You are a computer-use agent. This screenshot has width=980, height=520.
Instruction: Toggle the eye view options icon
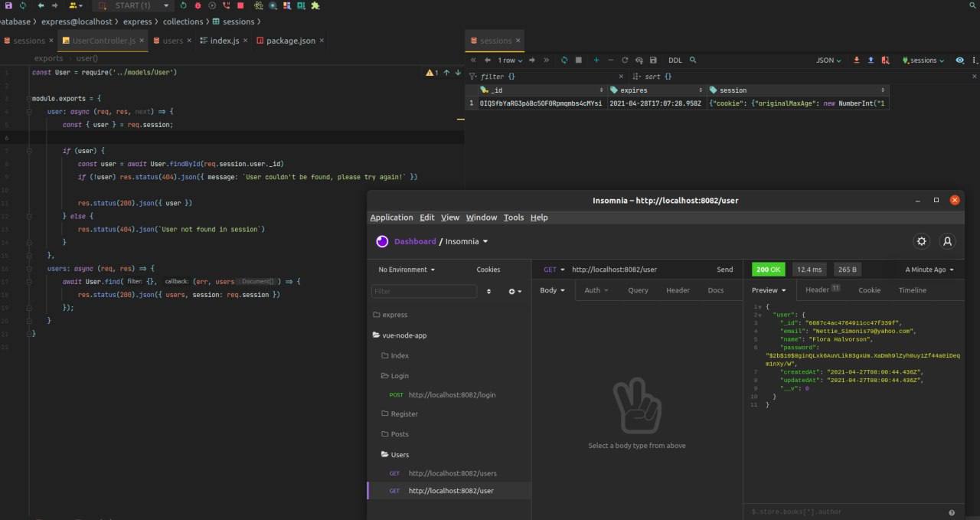point(959,61)
